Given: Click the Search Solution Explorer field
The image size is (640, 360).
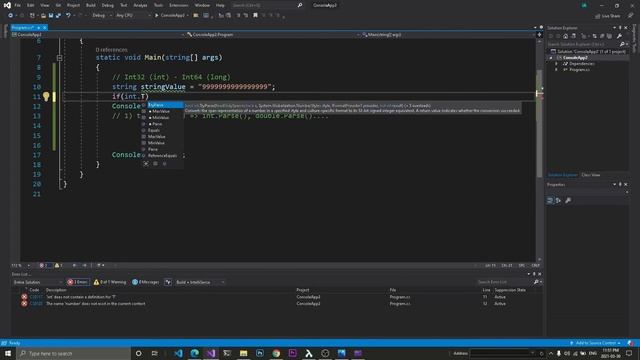Looking at the screenshot, I should click(583, 44).
